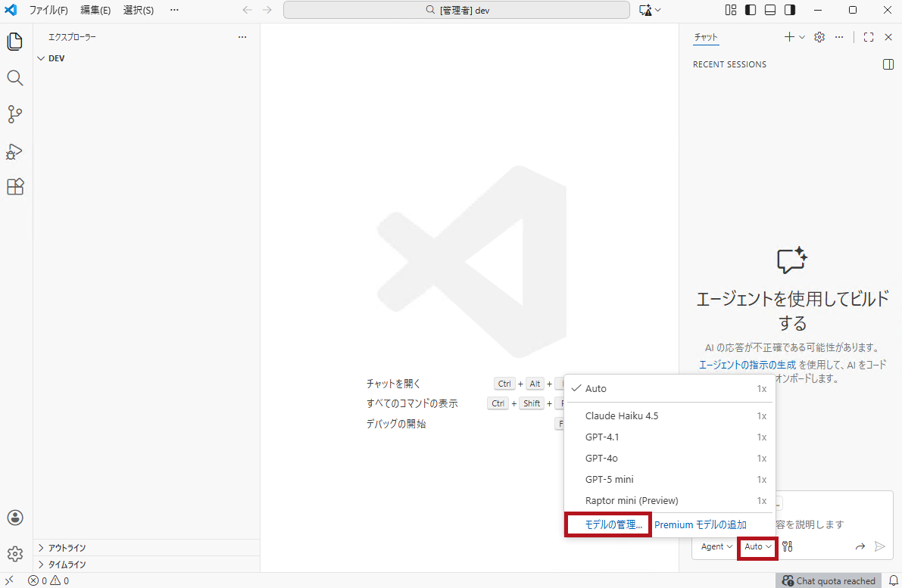Image resolution: width=902 pixels, height=588 pixels.
Task: Select Claude Haiku 4.5 as the model
Action: pos(622,415)
